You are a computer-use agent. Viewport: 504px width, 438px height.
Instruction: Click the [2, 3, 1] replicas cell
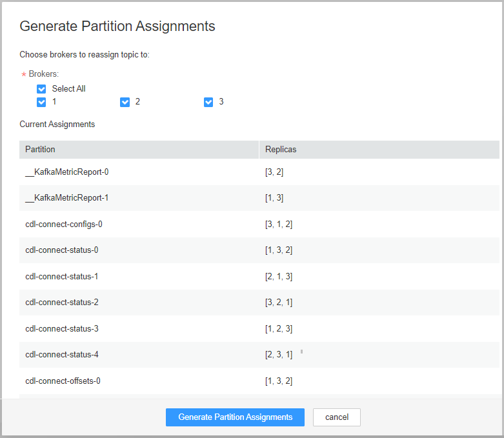(279, 355)
